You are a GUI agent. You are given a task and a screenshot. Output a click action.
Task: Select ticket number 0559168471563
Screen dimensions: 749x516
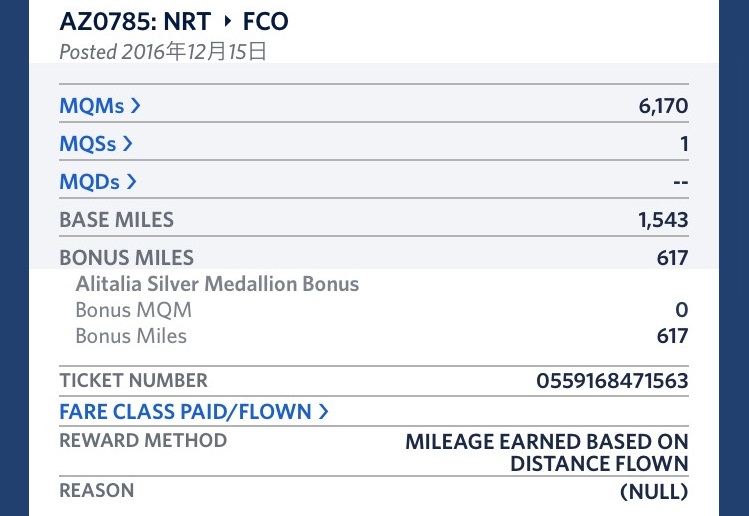[612, 381]
